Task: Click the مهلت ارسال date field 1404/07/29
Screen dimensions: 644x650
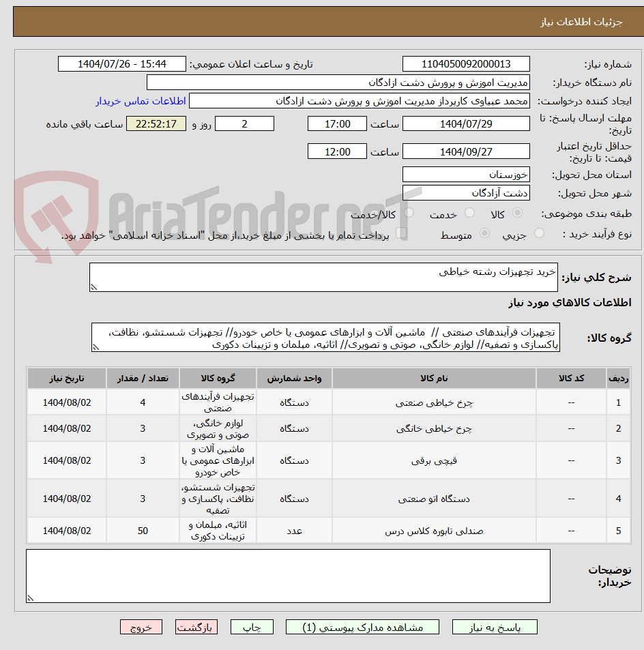Action: (x=466, y=123)
